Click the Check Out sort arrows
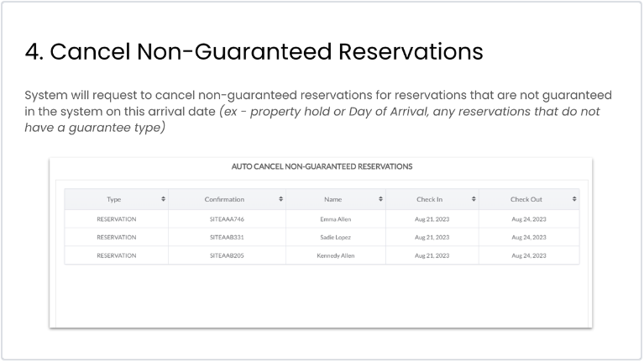The image size is (644, 363). point(574,199)
